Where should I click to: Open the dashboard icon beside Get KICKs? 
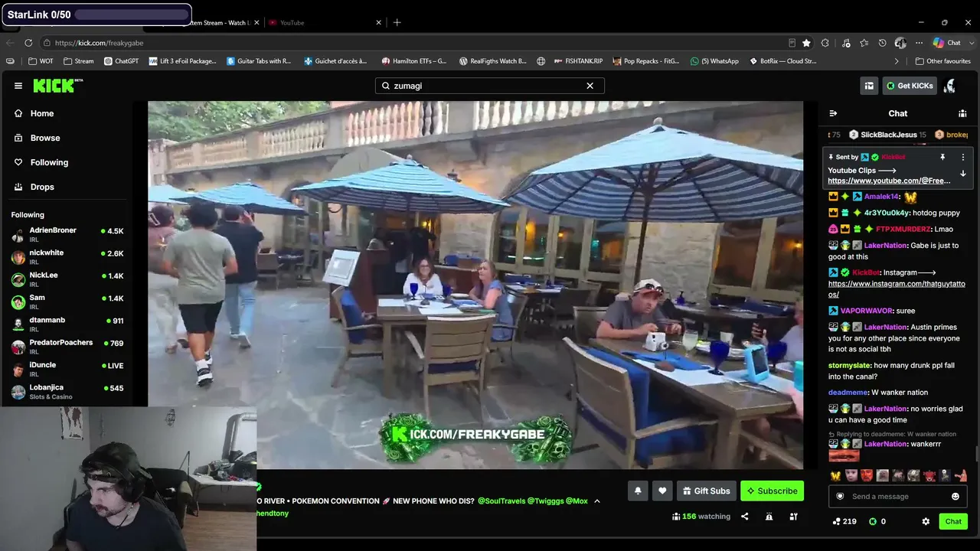point(869,86)
